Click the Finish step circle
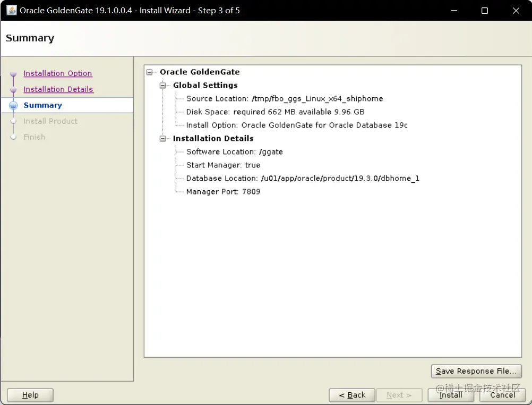This screenshot has width=532, height=405. point(13,137)
